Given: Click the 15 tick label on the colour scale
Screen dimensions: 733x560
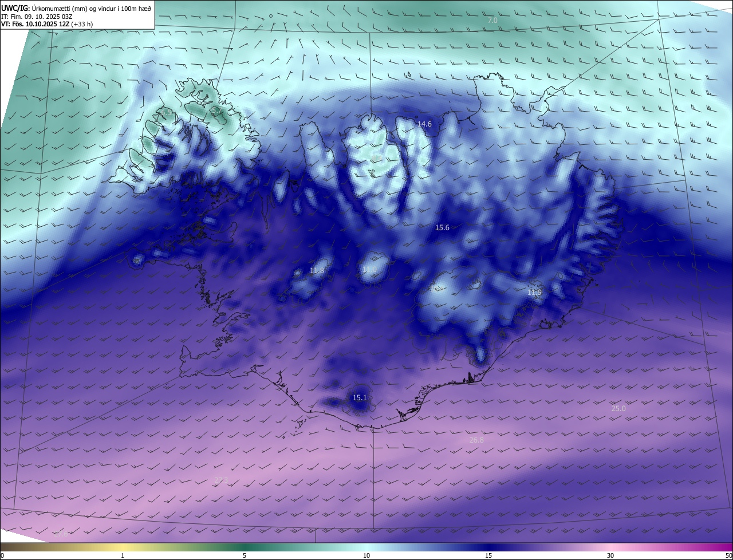Looking at the screenshot, I should click(x=488, y=555).
